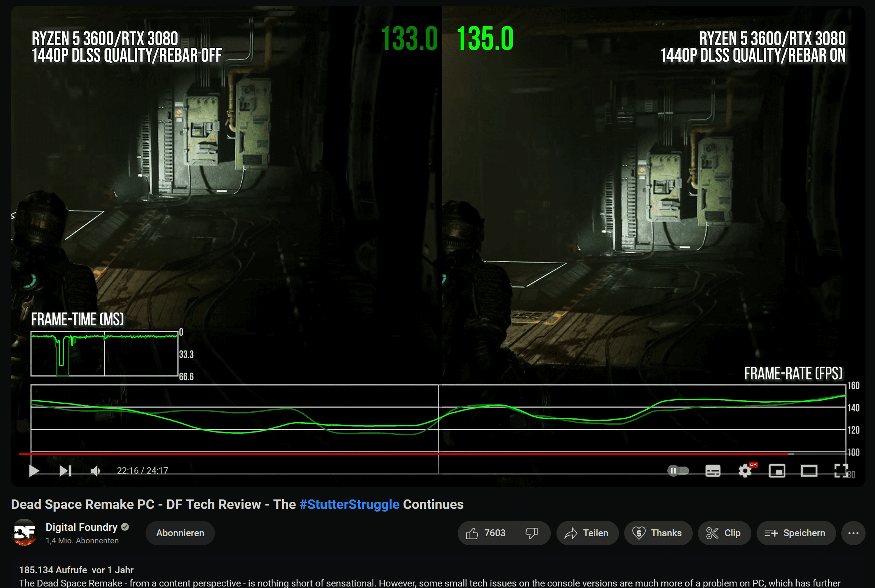Expand the video description text
This screenshot has width=875, height=588.
coord(430,583)
